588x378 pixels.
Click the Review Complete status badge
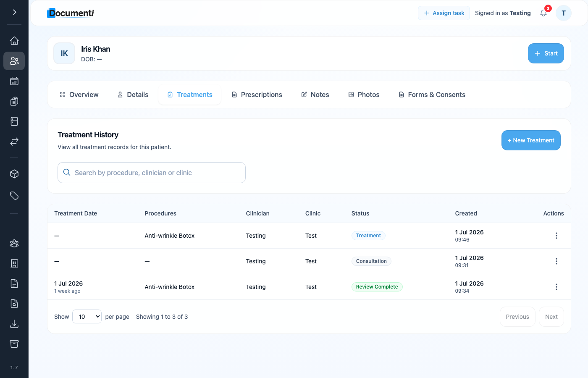[377, 287]
